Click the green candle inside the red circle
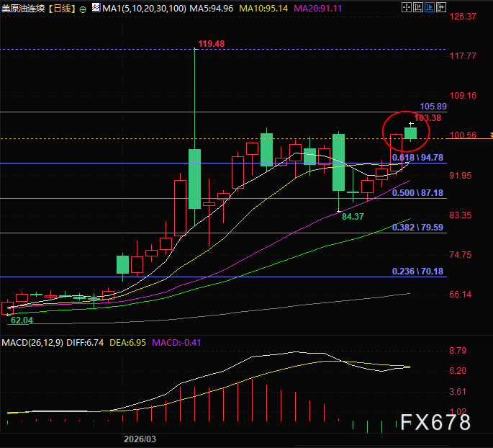 pos(411,132)
